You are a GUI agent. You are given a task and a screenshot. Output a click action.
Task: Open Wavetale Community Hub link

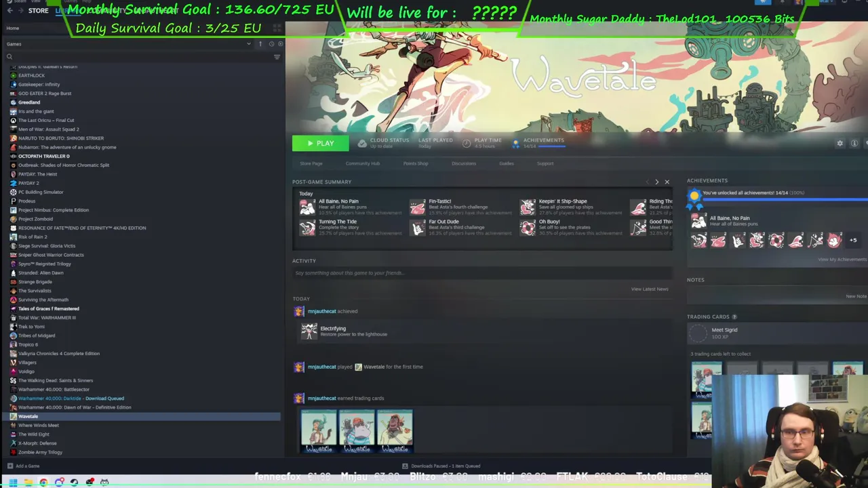pyautogui.click(x=363, y=163)
